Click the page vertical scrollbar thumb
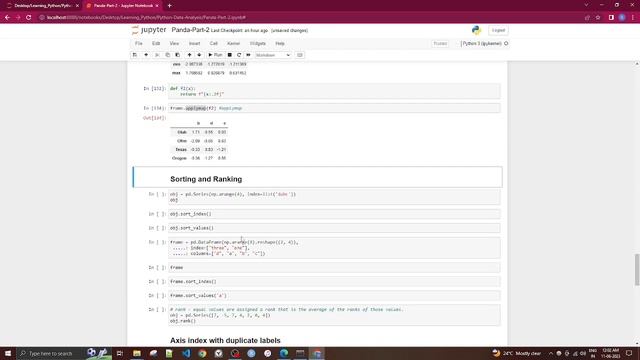 [x=637, y=269]
